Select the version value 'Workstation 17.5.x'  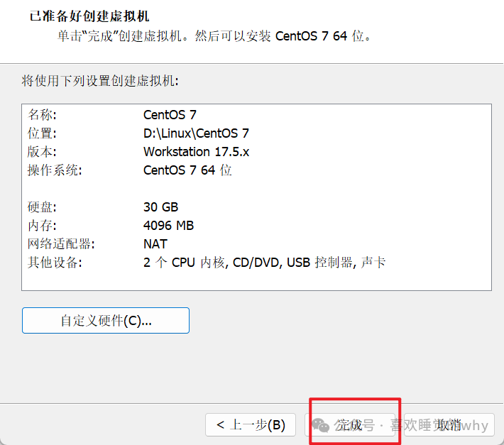[x=197, y=152]
